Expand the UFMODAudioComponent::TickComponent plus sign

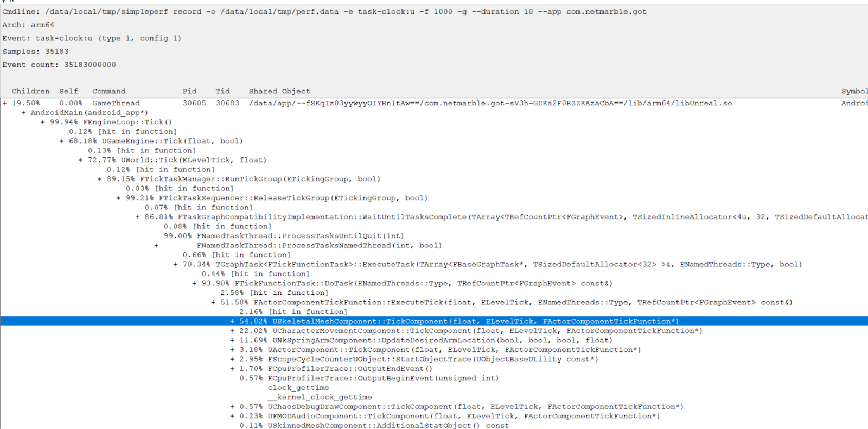232,417
